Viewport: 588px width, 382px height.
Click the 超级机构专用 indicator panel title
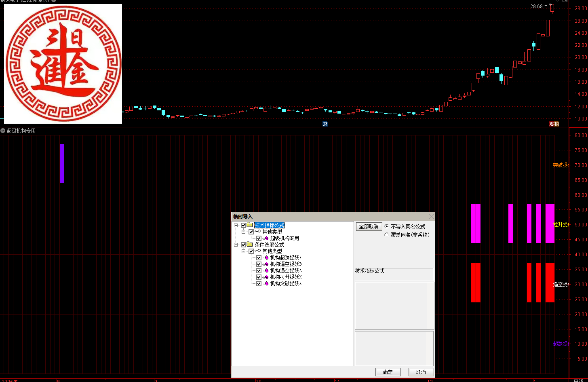pyautogui.click(x=21, y=131)
